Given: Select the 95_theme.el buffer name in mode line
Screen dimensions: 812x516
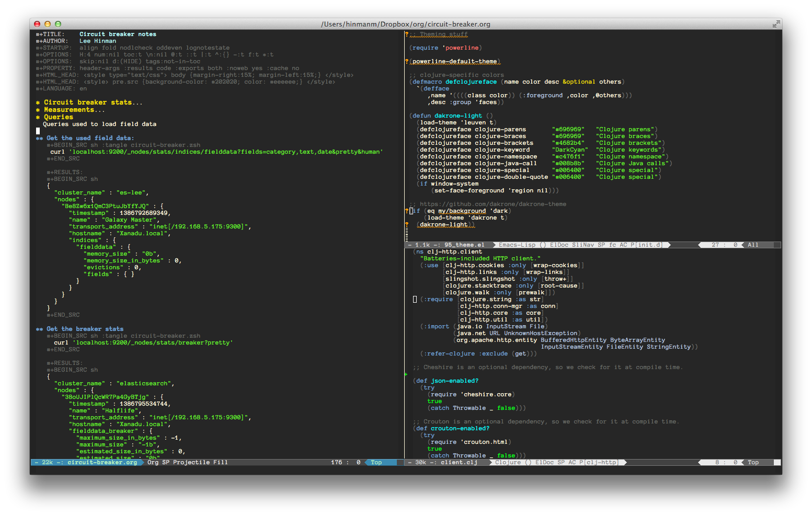Looking at the screenshot, I should tap(464, 245).
